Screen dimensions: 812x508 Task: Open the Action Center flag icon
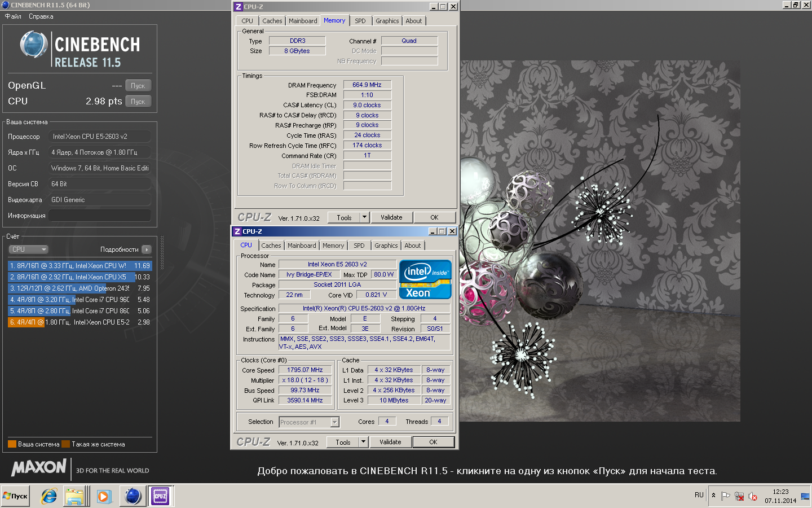coord(725,496)
